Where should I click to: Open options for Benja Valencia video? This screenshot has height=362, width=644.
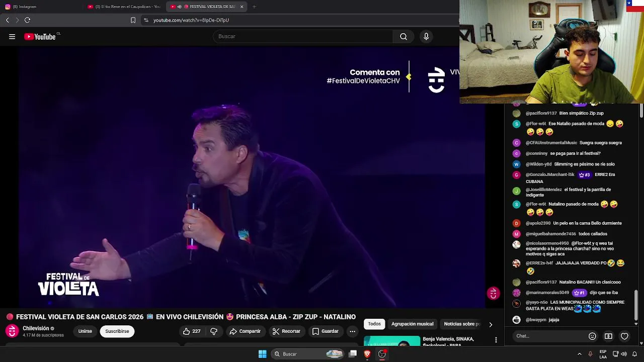pyautogui.click(x=496, y=340)
